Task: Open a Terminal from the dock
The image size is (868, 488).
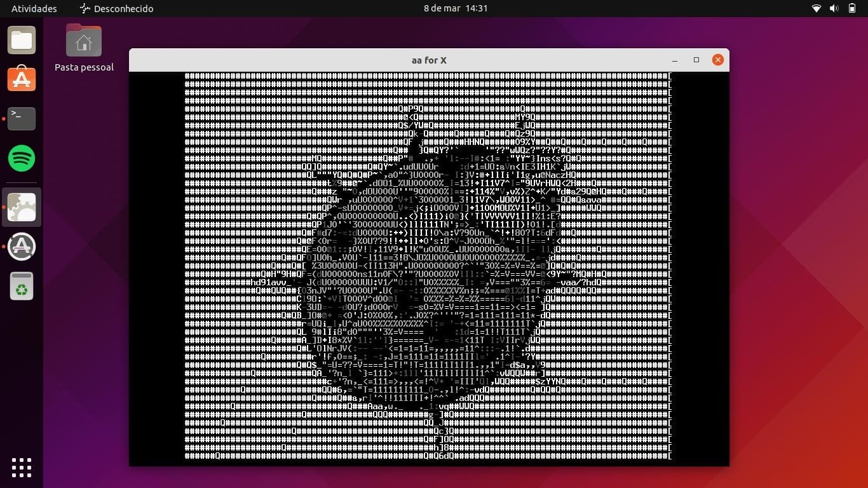Action: pyautogui.click(x=21, y=118)
